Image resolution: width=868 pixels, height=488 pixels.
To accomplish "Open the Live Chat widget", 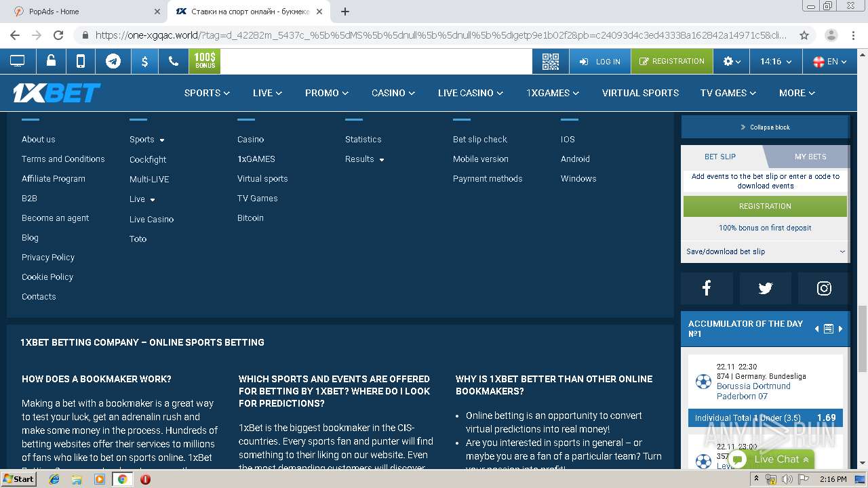I will (772, 459).
